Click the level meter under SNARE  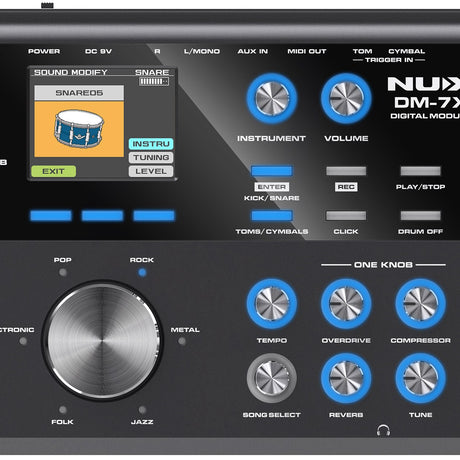pos(154,81)
